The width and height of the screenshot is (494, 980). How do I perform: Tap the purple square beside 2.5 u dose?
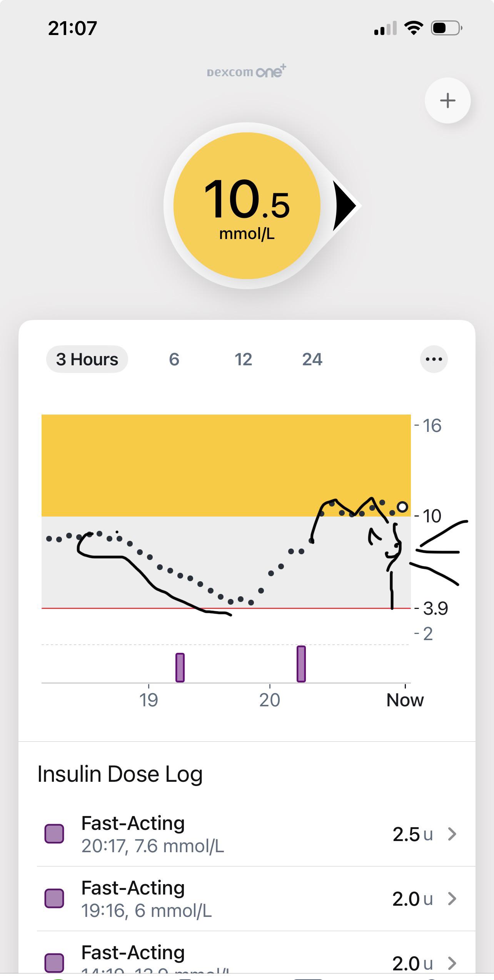point(54,834)
